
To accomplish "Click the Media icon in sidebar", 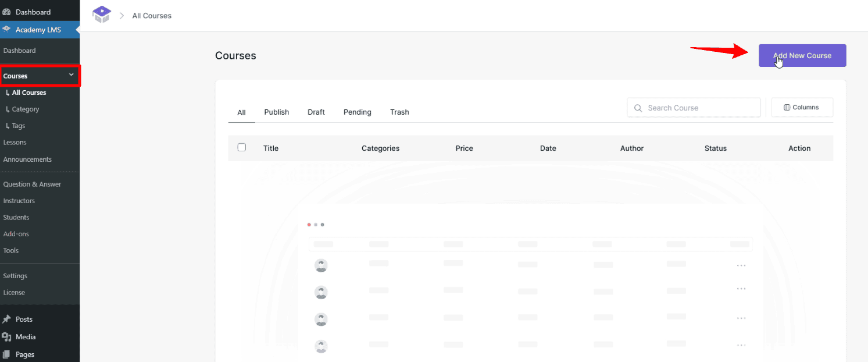I will click(6, 336).
